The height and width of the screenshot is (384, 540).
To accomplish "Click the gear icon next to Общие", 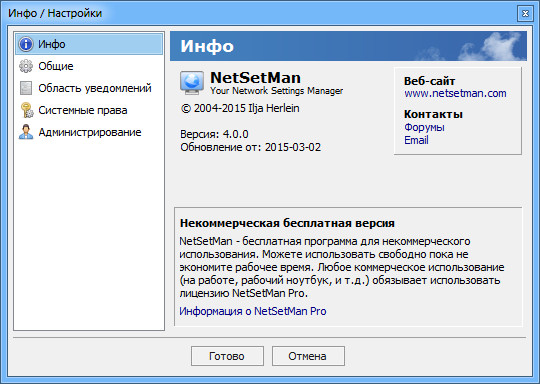I will click(x=26, y=66).
